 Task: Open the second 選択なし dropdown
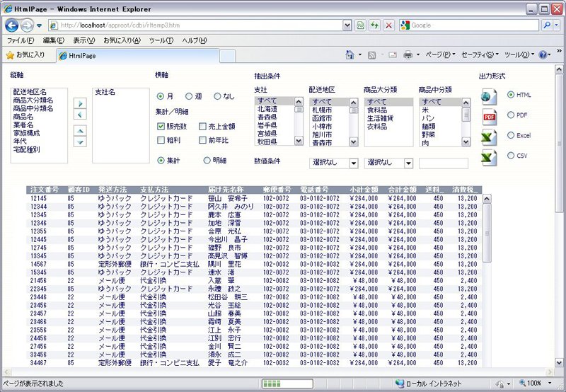[388, 163]
